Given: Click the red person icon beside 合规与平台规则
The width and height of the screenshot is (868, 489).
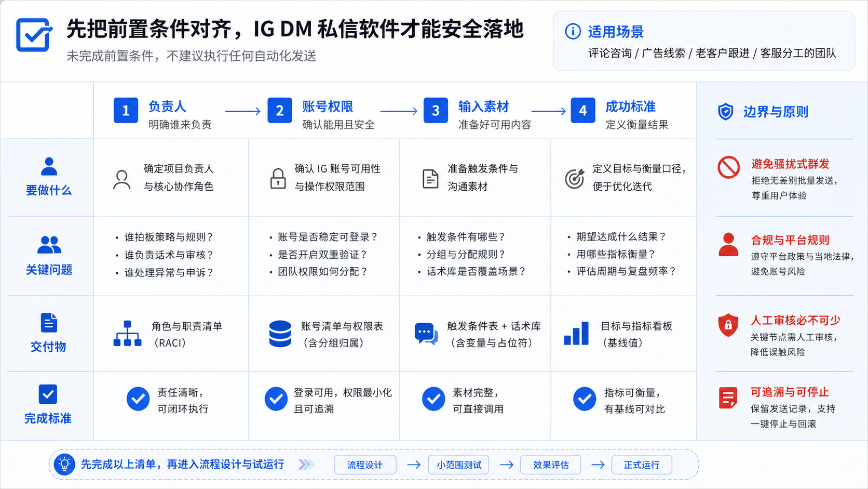Looking at the screenshot, I should [728, 244].
